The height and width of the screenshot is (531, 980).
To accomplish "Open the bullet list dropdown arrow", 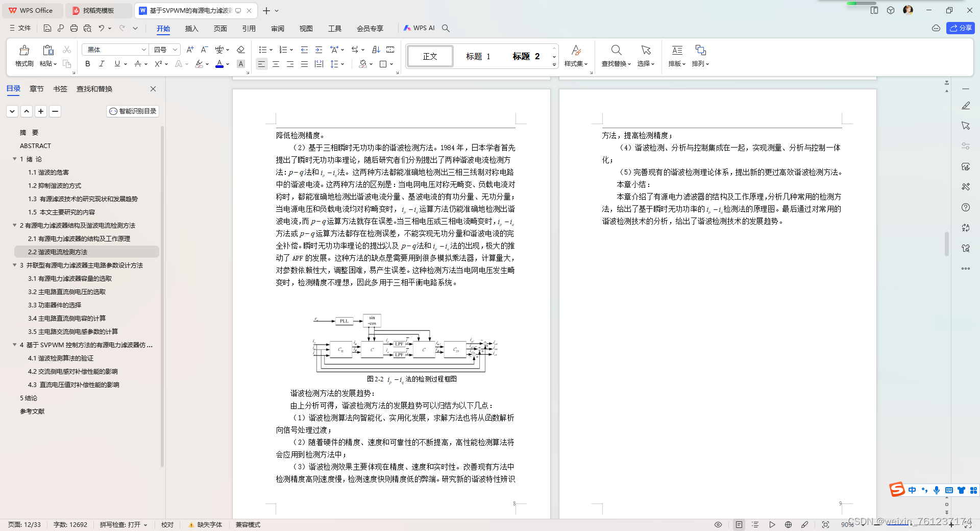I will [271, 50].
